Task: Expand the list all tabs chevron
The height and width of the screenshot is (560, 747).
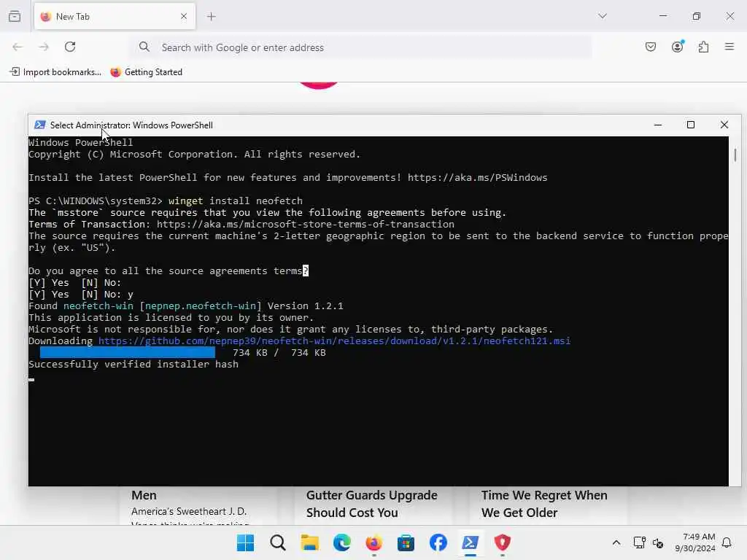Action: tap(603, 16)
